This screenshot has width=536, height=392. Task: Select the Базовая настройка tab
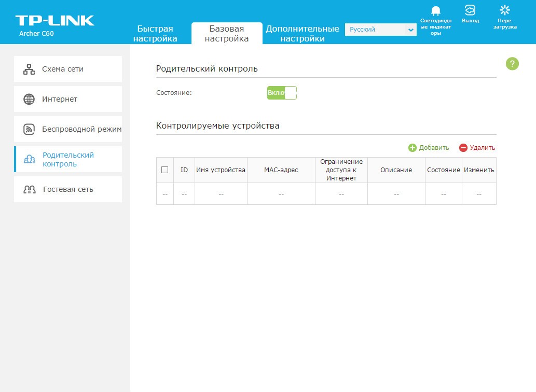click(227, 34)
